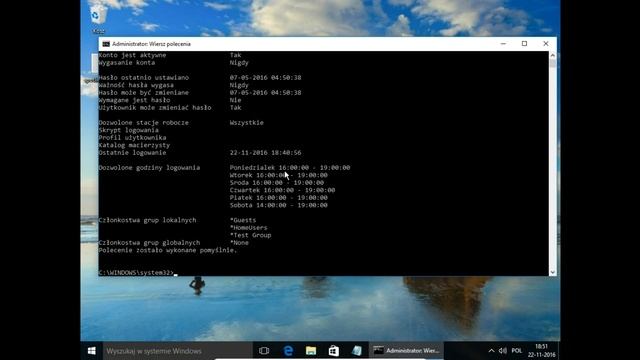Click the text 'Ostatnie logowanie'
The width and height of the screenshot is (640, 360).
tap(132, 153)
